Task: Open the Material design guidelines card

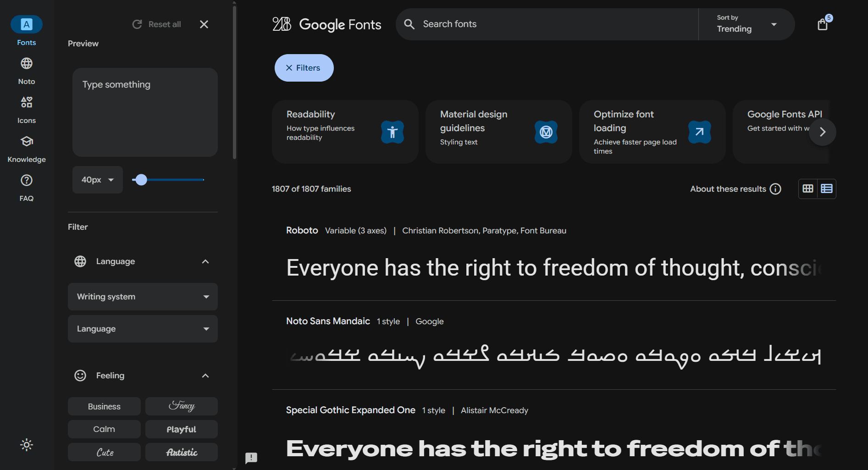Action: click(x=499, y=132)
